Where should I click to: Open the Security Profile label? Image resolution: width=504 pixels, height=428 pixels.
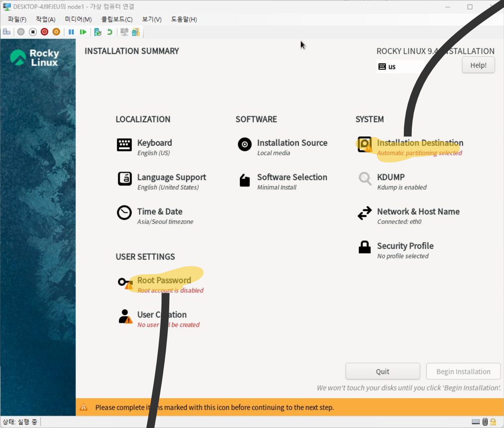coord(405,246)
